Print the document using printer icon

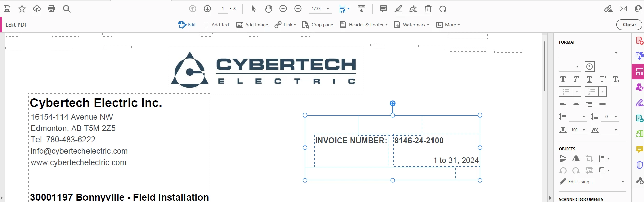pyautogui.click(x=51, y=9)
